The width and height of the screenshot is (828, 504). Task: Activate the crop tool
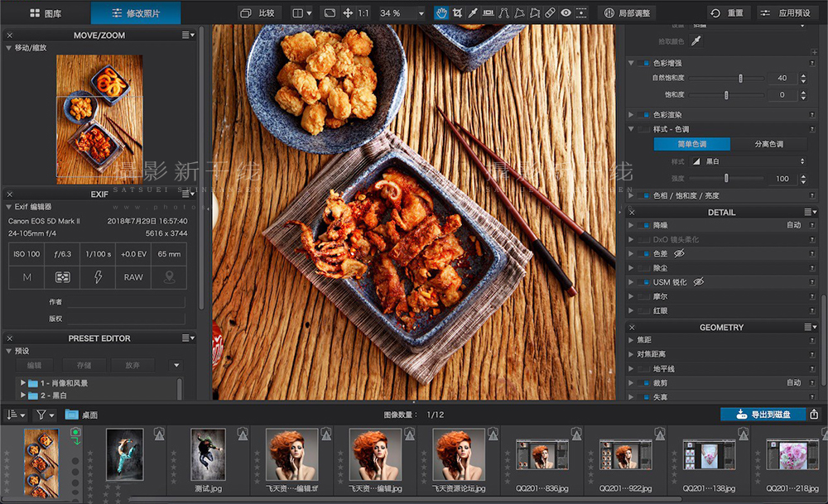pyautogui.click(x=457, y=13)
